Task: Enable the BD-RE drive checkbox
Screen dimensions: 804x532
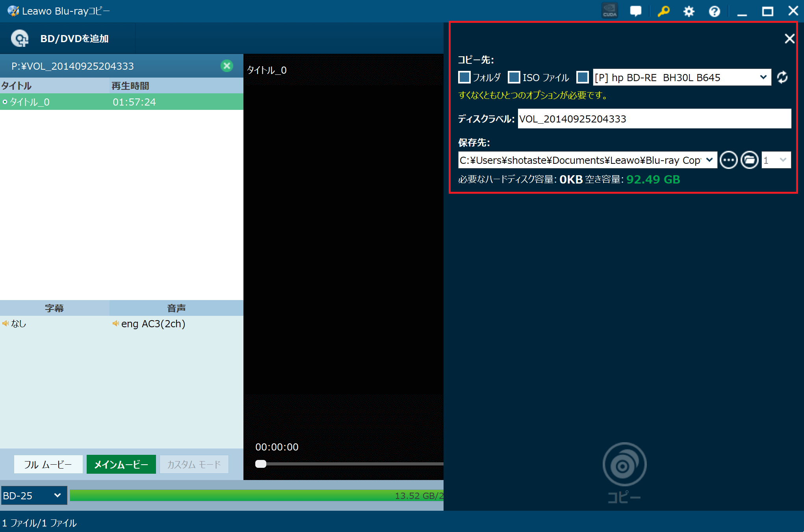Action: [583, 78]
